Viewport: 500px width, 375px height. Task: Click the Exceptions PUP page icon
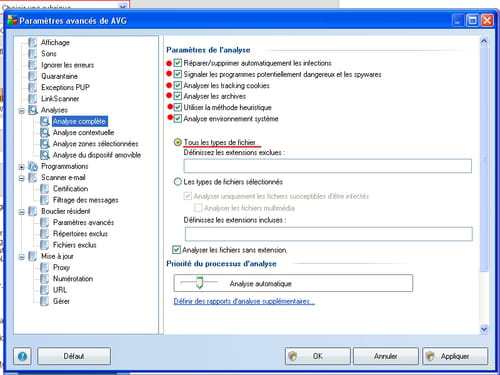(x=32, y=87)
